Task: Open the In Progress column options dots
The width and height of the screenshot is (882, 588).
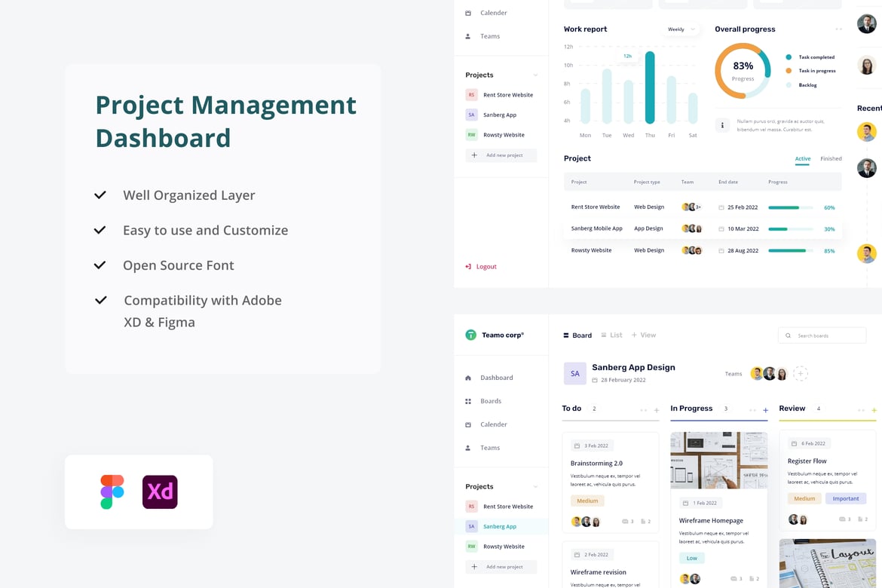Action: [752, 410]
